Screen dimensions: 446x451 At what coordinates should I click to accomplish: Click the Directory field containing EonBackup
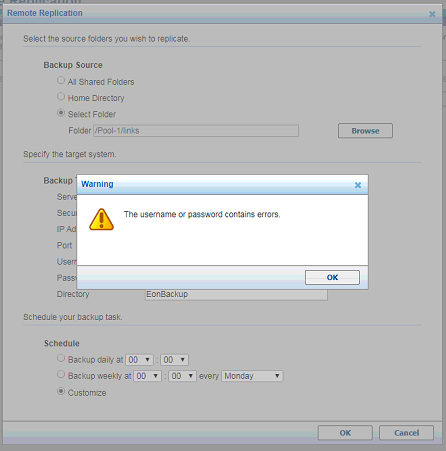click(x=236, y=294)
